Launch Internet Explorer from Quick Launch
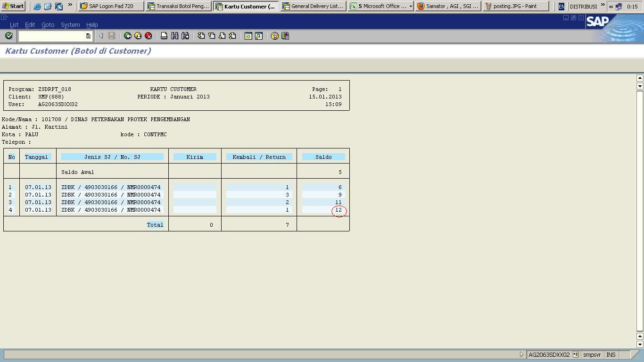Image resolution: width=644 pixels, height=362 pixels. click(37, 7)
